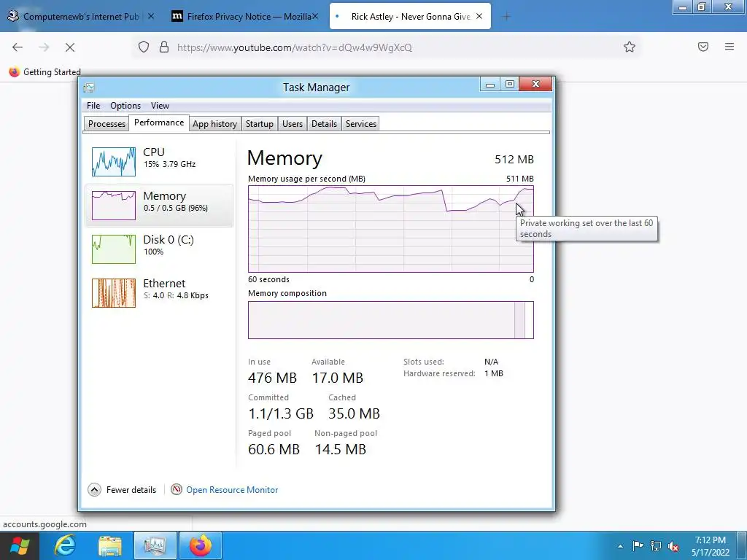
Task: Switch to the Details tab
Action: point(324,124)
